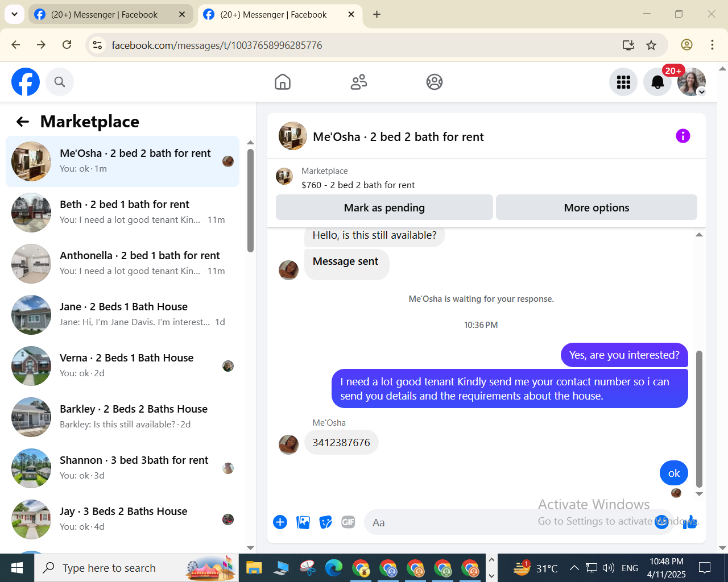The height and width of the screenshot is (582, 728).
Task: Click the 'Yes, are you interested?' message
Action: click(x=624, y=355)
